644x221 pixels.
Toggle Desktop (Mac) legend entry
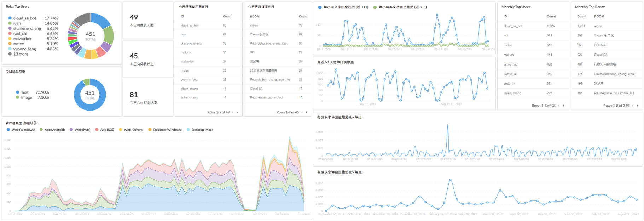coord(202,130)
